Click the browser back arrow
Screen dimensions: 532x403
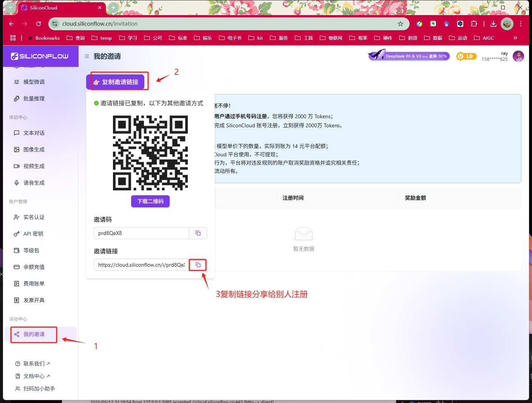pyautogui.click(x=11, y=24)
